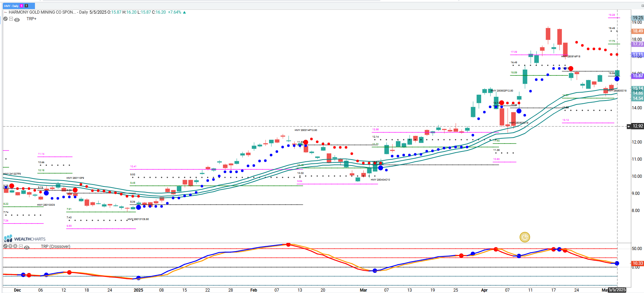Toggle visibility of the TRP (Crossover) indicator
Image resolution: width=644 pixels, height=293 pixels.
pos(27,247)
